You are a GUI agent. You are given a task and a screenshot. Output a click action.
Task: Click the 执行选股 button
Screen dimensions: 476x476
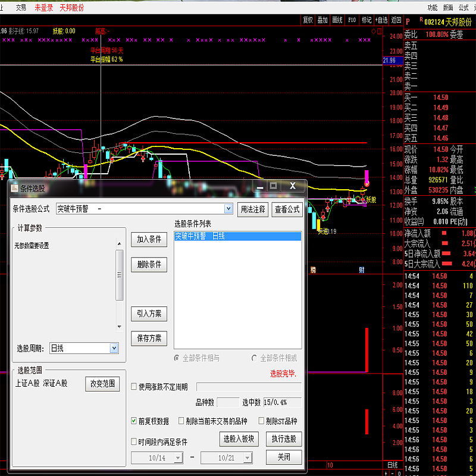coord(284,439)
